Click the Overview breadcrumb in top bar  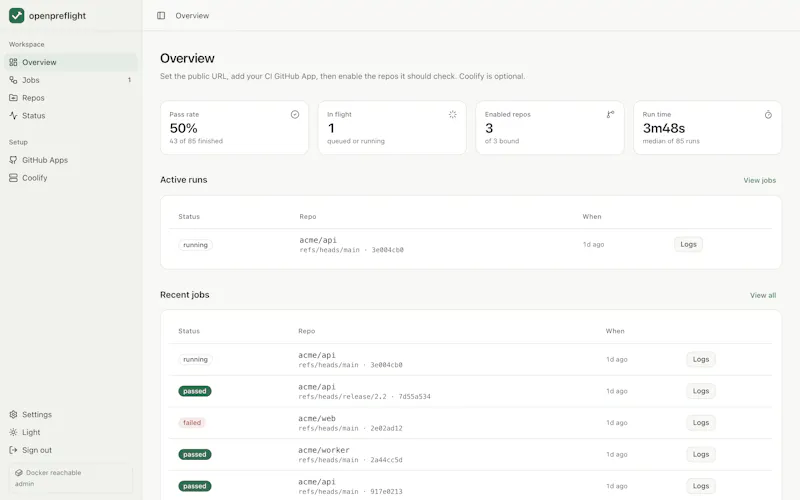pyautogui.click(x=192, y=16)
